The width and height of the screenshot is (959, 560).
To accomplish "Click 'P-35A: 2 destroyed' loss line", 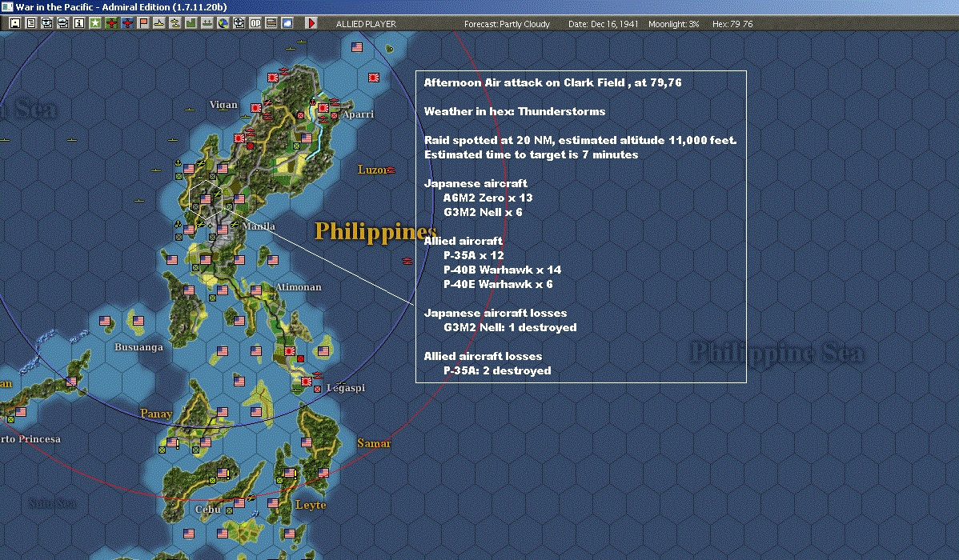I will point(497,370).
